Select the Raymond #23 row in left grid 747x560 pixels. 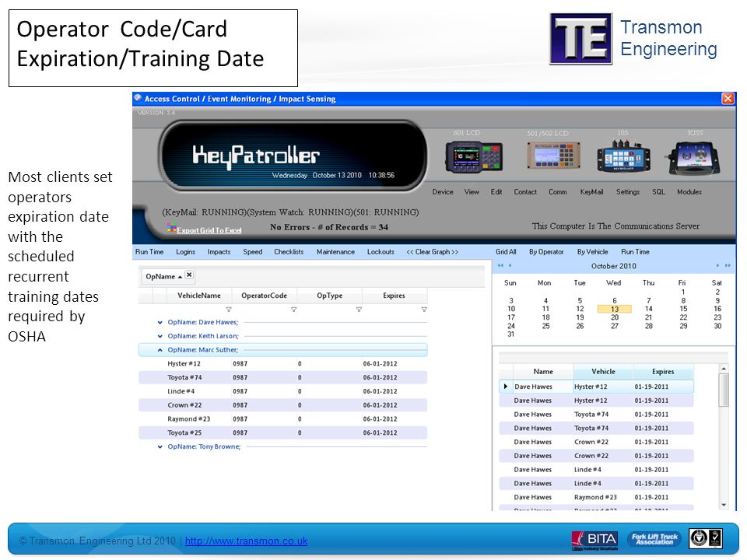[283, 419]
